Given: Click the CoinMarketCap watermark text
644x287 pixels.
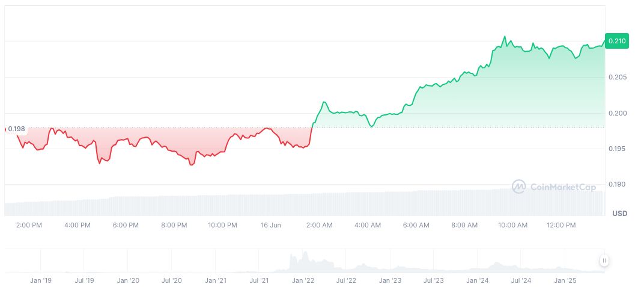Looking at the screenshot, I should pyautogui.click(x=562, y=187).
